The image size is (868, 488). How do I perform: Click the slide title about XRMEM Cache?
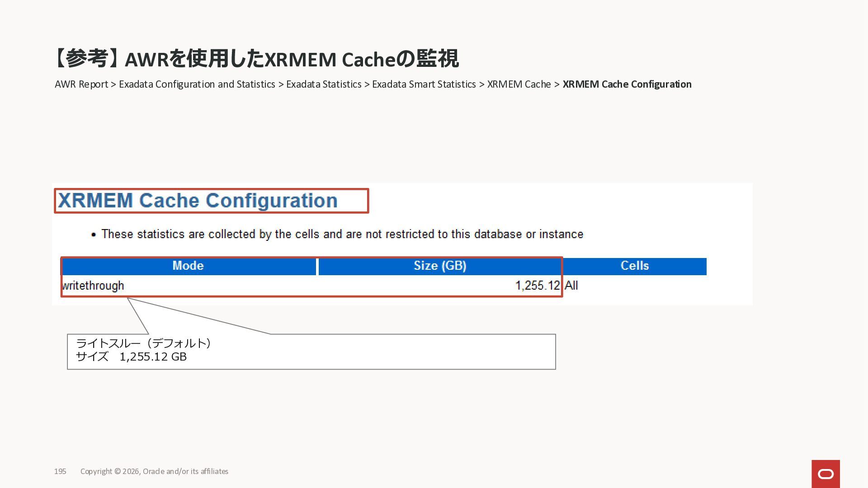(x=256, y=59)
